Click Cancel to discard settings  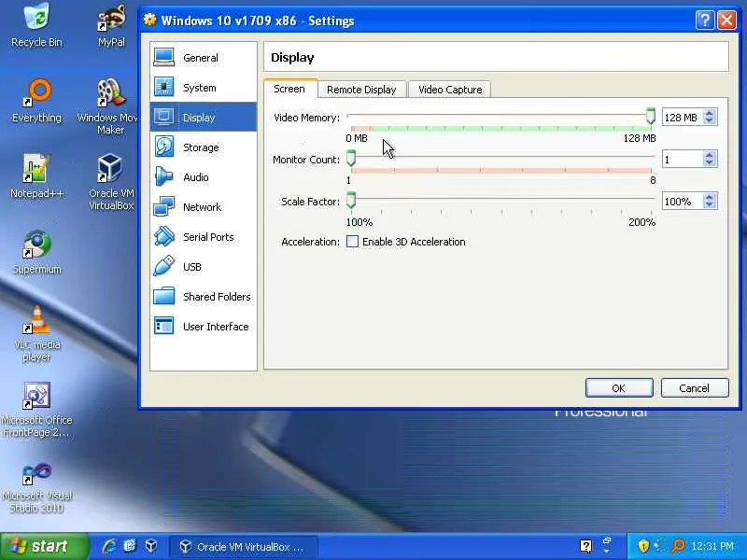[695, 388]
